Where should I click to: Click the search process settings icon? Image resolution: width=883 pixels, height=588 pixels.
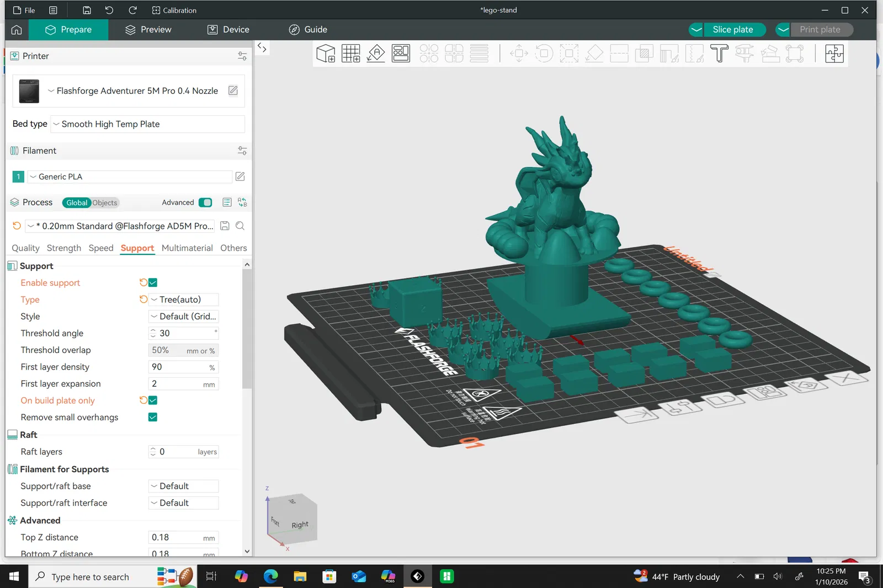pos(240,226)
